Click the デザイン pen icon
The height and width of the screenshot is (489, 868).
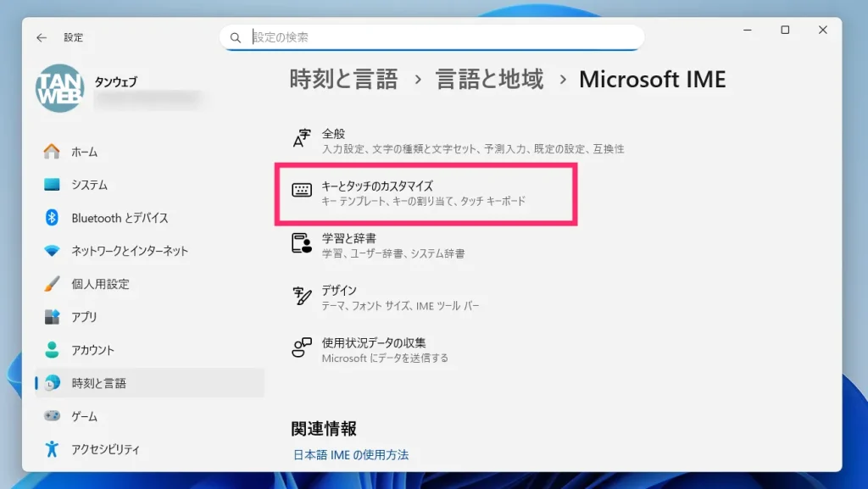click(x=302, y=296)
